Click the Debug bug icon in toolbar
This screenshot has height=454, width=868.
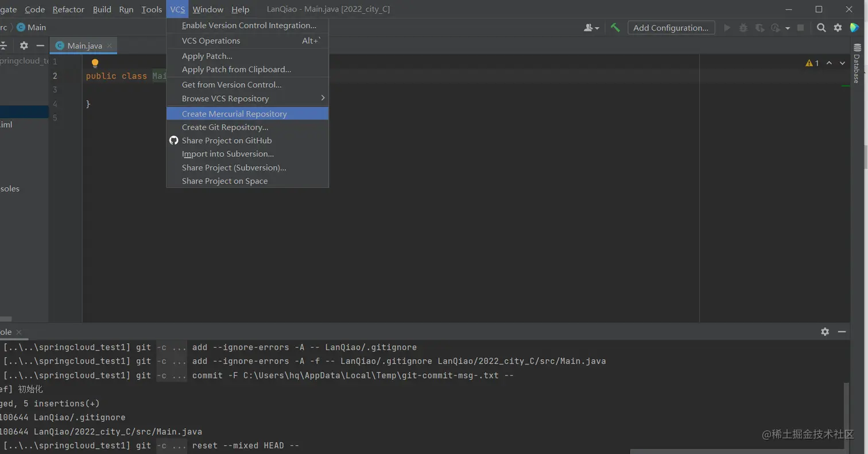coord(743,28)
